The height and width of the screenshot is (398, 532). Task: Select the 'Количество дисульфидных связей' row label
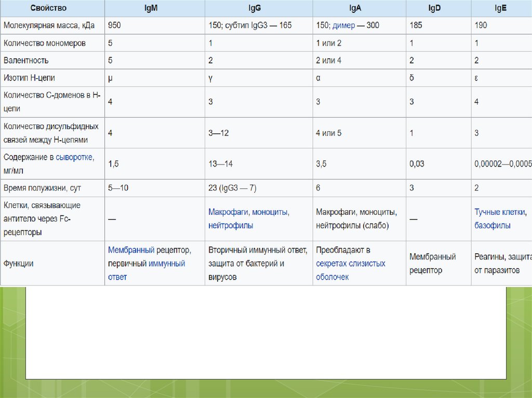pyautogui.click(x=51, y=133)
